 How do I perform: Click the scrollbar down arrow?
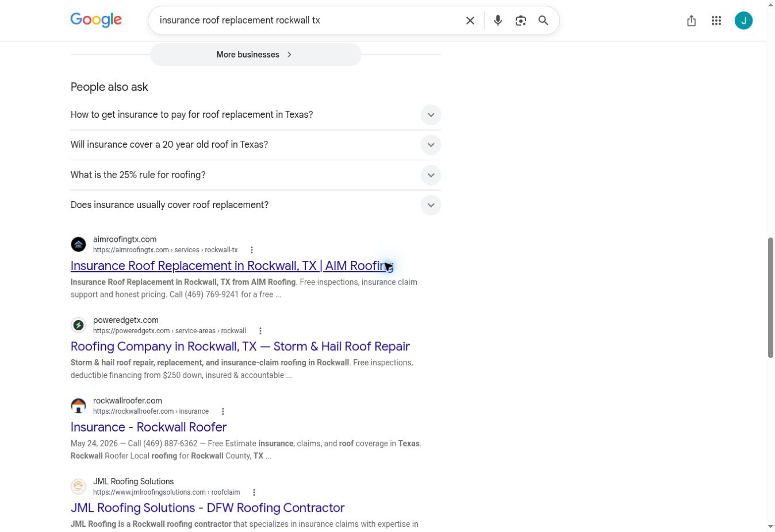pos(770,526)
